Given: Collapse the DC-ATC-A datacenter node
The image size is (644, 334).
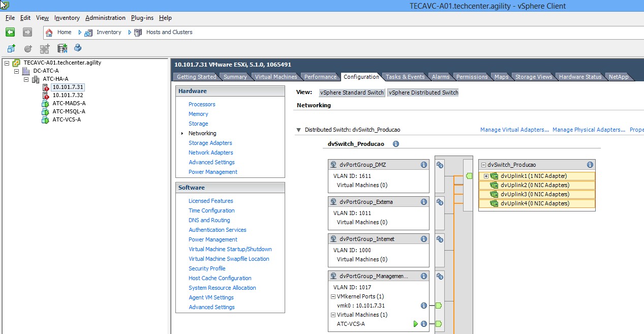Looking at the screenshot, I should [x=16, y=71].
